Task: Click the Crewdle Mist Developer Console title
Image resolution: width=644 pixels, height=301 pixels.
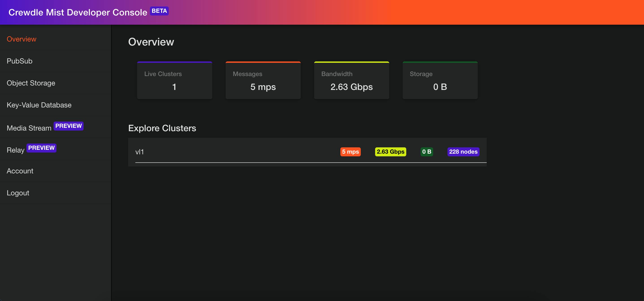Action: 78,12
